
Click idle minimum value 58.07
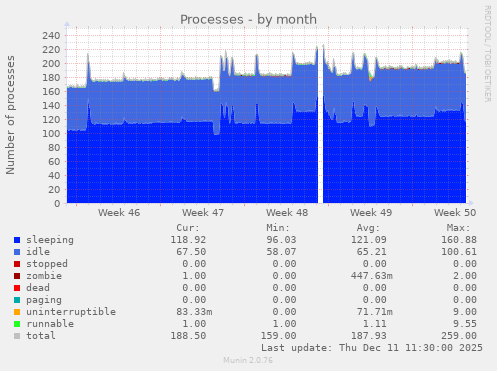[x=281, y=252]
